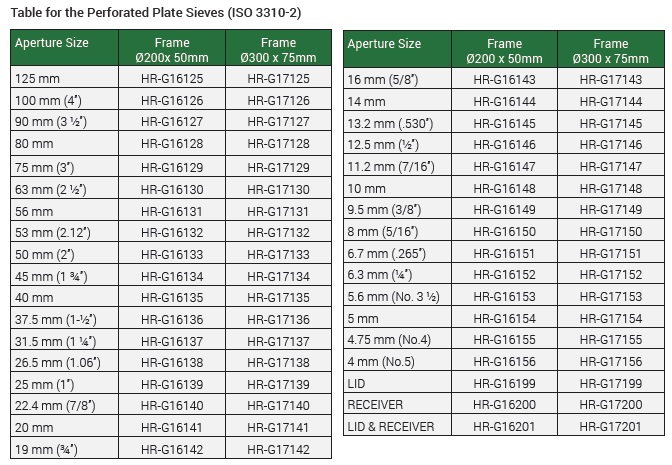Click product code HR-G16125
Viewport: 672px width, 465px height.
point(172,78)
